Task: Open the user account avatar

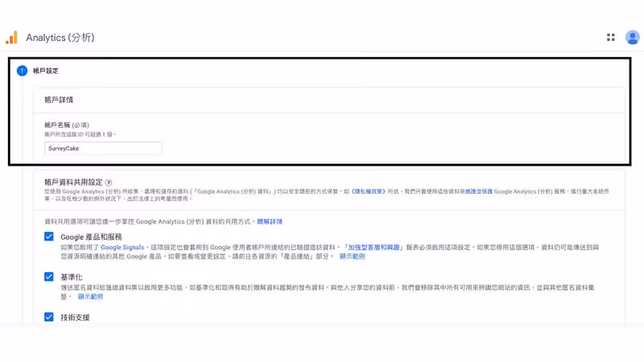Action: pos(633,37)
